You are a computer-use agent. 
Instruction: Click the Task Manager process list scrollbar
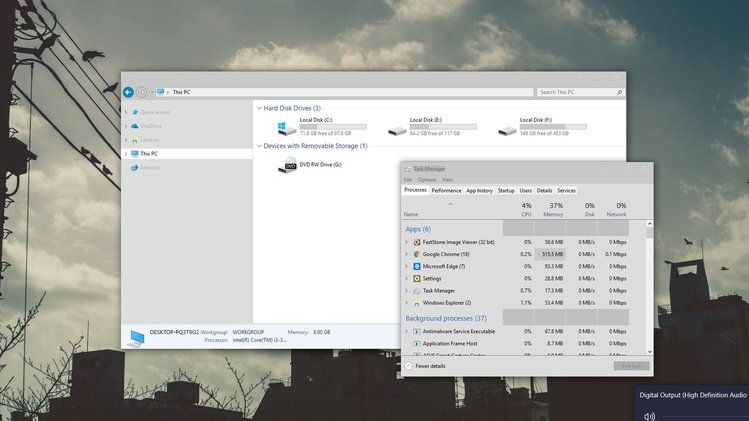click(x=650, y=290)
